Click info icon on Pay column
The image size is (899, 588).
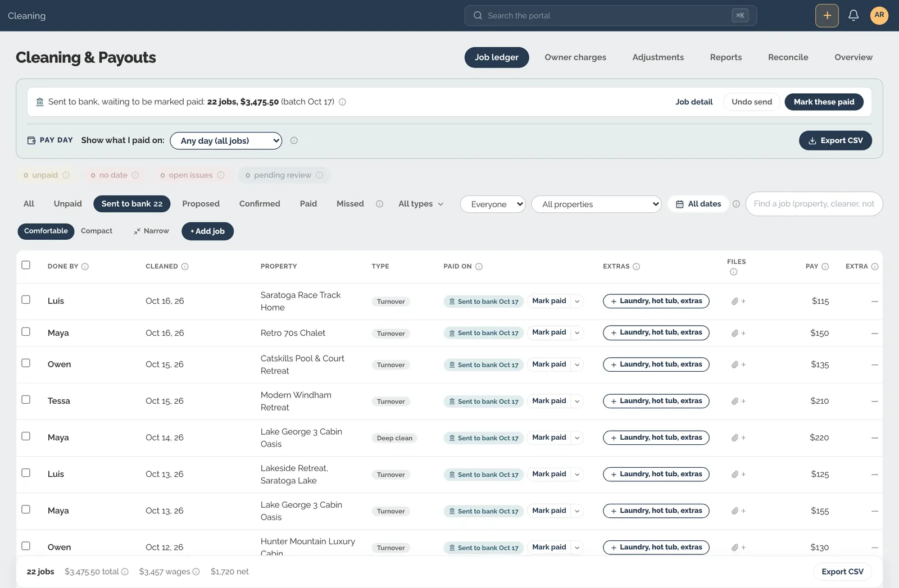[x=825, y=267]
